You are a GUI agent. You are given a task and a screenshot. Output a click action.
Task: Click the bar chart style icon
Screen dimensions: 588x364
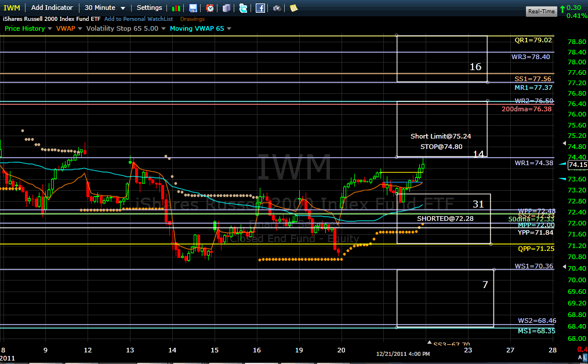tap(176, 8)
